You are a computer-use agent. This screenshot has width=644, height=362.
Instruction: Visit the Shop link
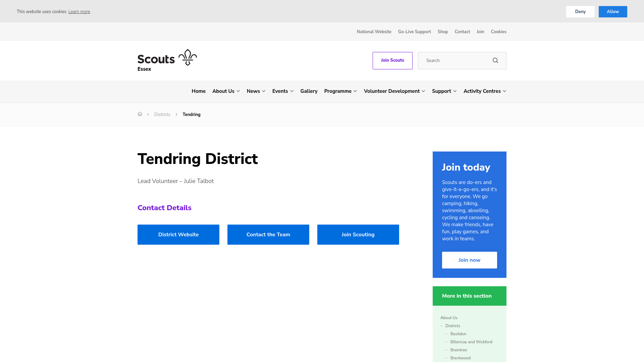(x=443, y=32)
